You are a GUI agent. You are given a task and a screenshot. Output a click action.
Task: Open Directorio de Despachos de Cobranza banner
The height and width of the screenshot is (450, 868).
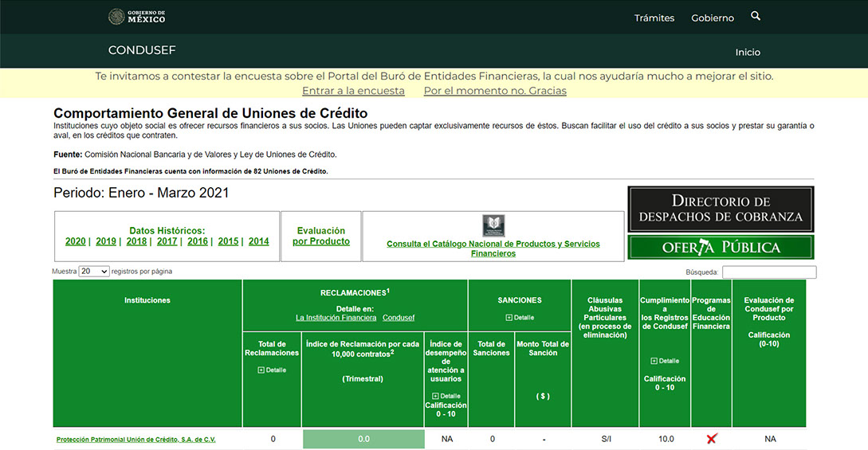(721, 209)
